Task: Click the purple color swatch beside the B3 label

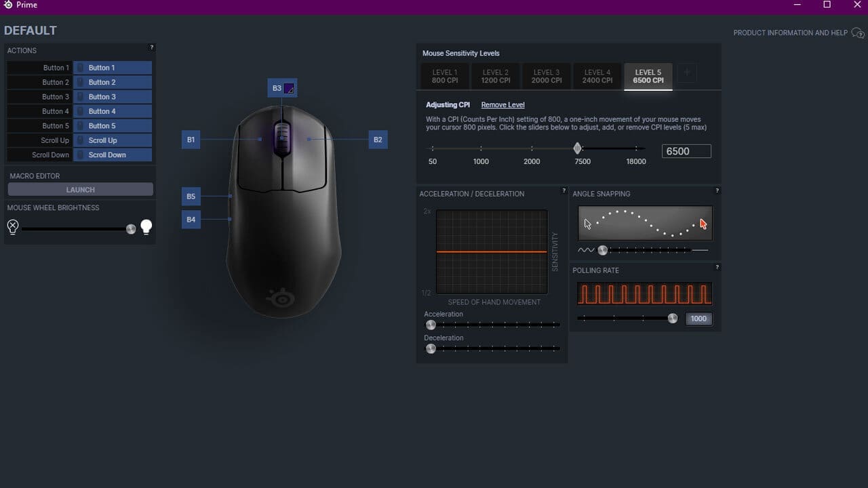Action: tap(289, 87)
